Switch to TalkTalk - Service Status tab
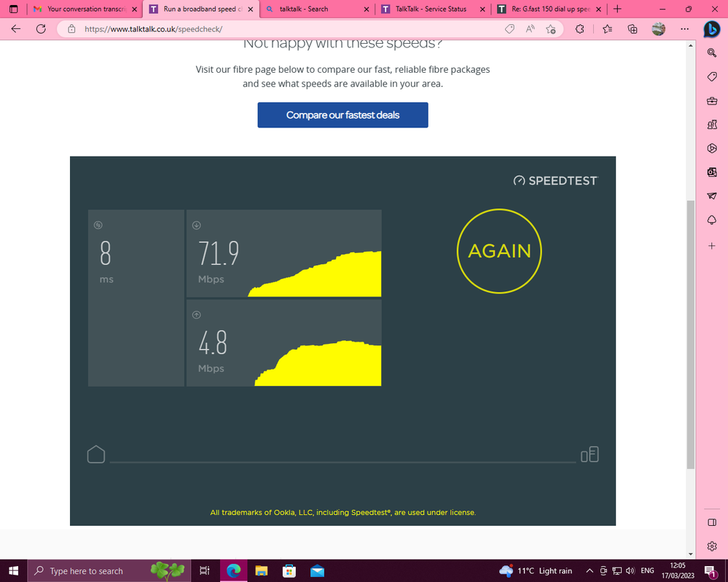 (x=430, y=9)
